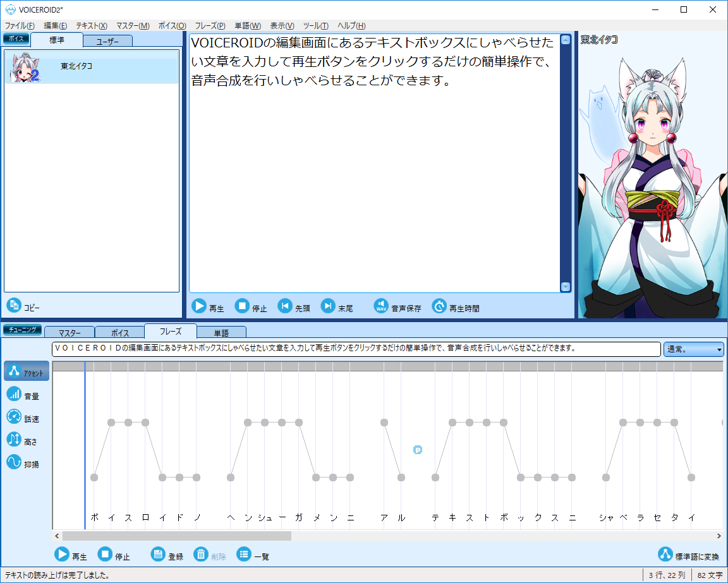Switch to the フレーズ tuning tab
Screen dimensions: 728x583
[x=171, y=331]
